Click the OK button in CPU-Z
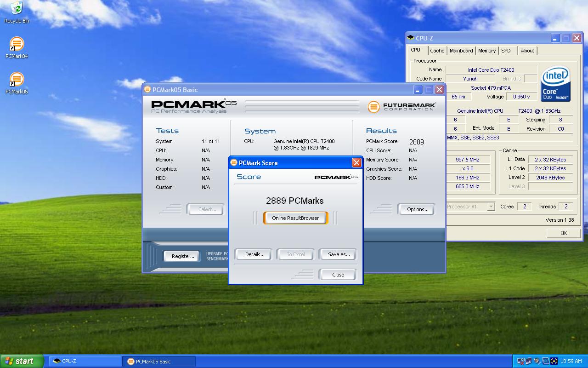 [x=564, y=233]
